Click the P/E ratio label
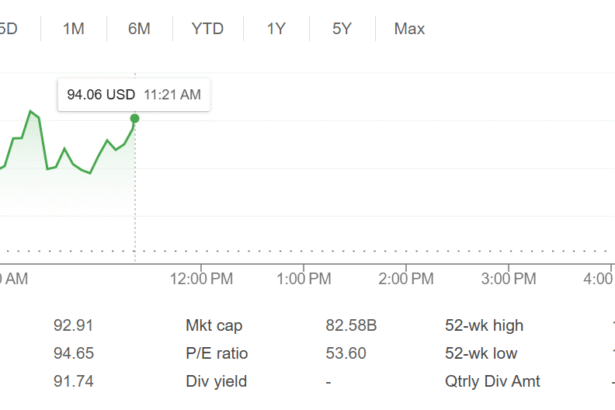 [x=216, y=353]
